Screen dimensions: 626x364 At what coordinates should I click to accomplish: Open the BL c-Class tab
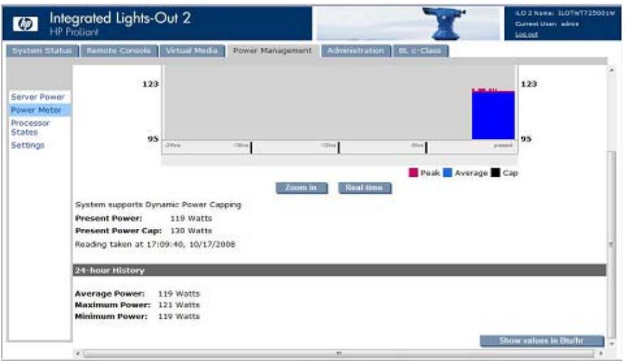420,51
